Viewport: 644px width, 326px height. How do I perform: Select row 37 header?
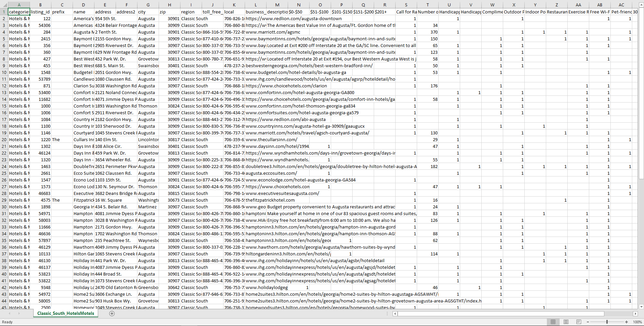[4, 254]
